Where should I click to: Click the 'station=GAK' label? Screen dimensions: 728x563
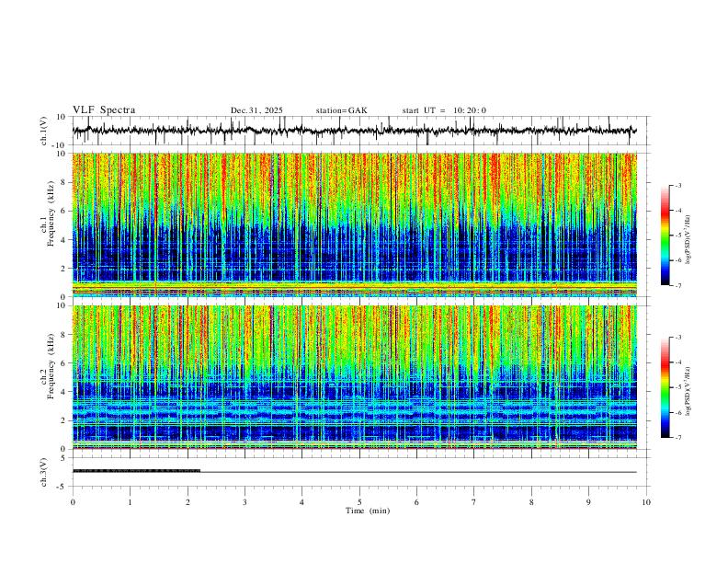point(341,110)
